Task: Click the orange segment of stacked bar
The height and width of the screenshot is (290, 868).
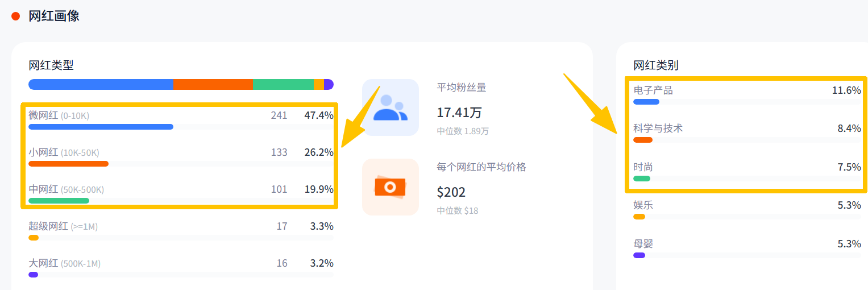Action: click(x=213, y=85)
